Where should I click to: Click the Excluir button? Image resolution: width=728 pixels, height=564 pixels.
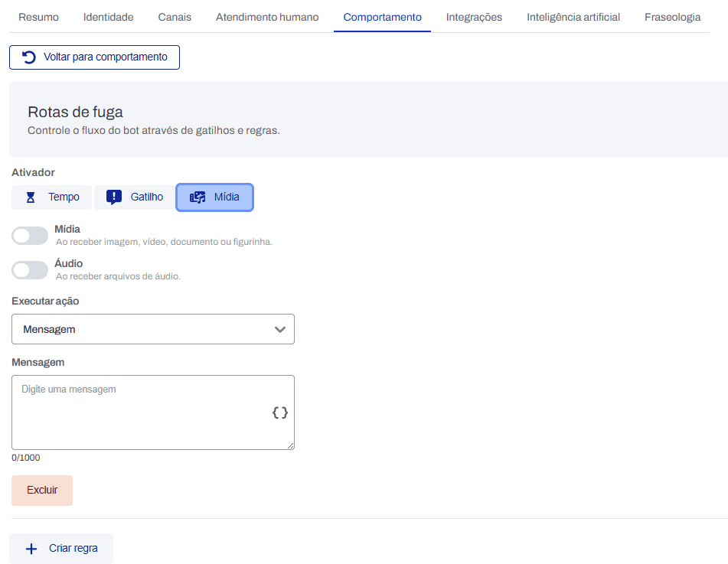[x=42, y=491]
